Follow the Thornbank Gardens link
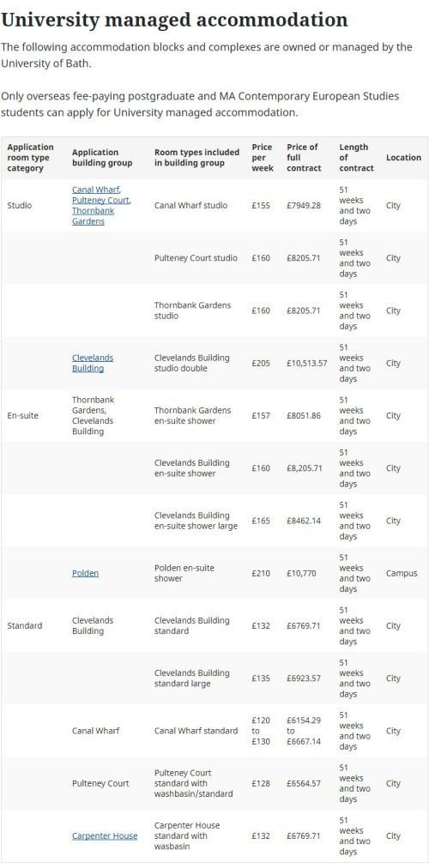 click(93, 216)
